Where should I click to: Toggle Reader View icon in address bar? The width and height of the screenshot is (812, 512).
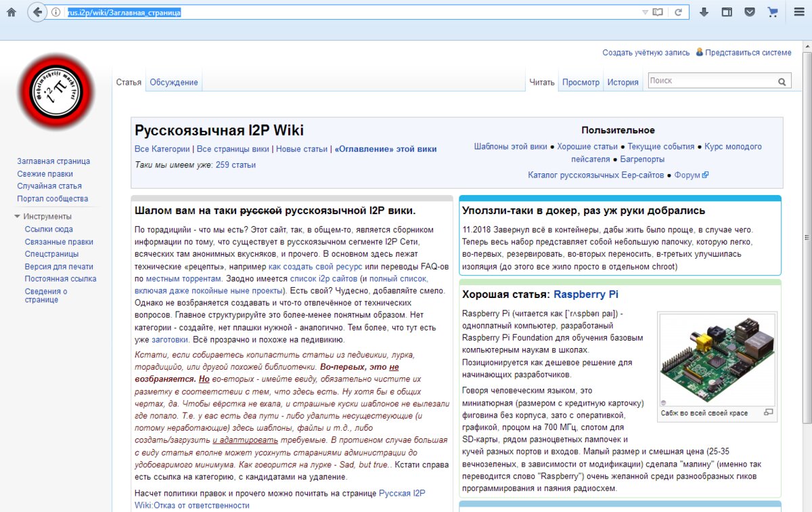point(658,12)
